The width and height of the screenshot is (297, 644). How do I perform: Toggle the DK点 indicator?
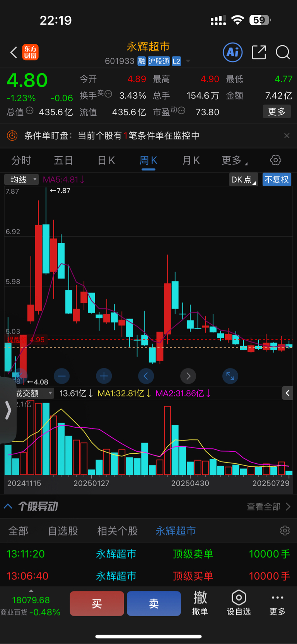pyautogui.click(x=244, y=179)
